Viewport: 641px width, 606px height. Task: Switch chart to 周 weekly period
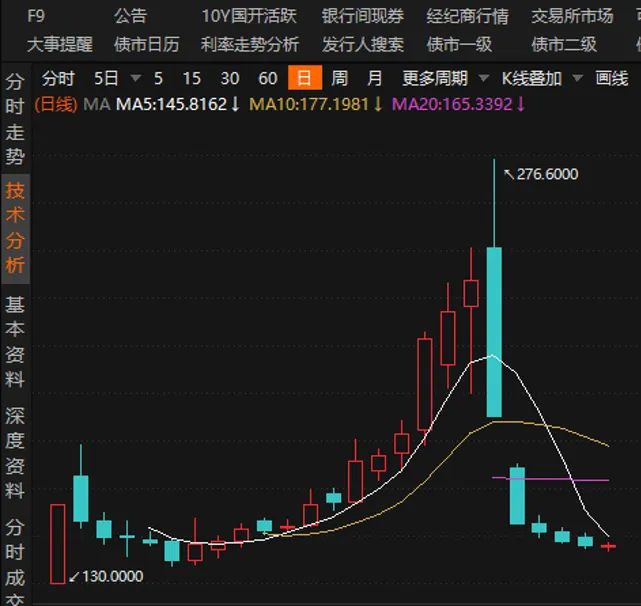click(340, 78)
